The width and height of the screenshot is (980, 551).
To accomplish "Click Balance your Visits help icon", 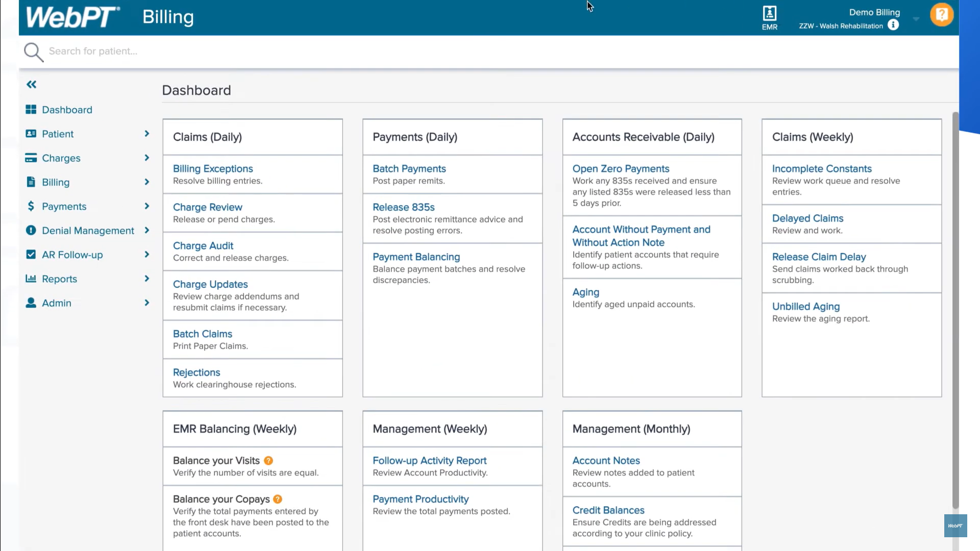I will click(268, 461).
